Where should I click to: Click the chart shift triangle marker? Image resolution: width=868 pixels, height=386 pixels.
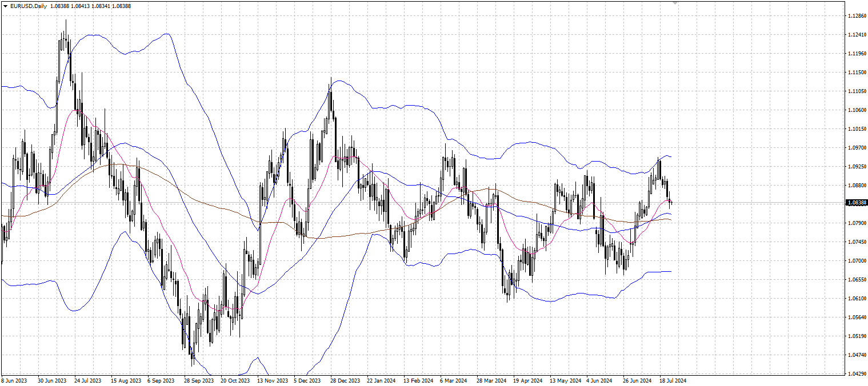click(675, 3)
